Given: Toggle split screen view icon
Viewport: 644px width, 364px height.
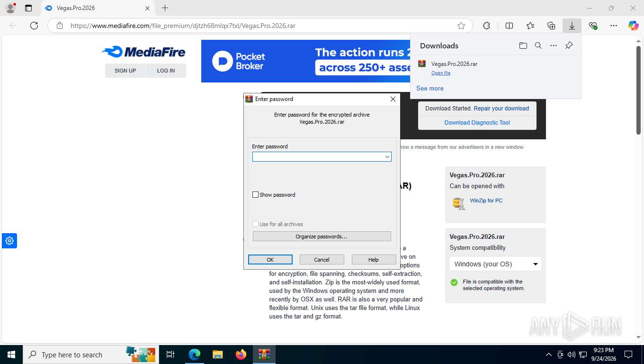Looking at the screenshot, I should point(510,26).
